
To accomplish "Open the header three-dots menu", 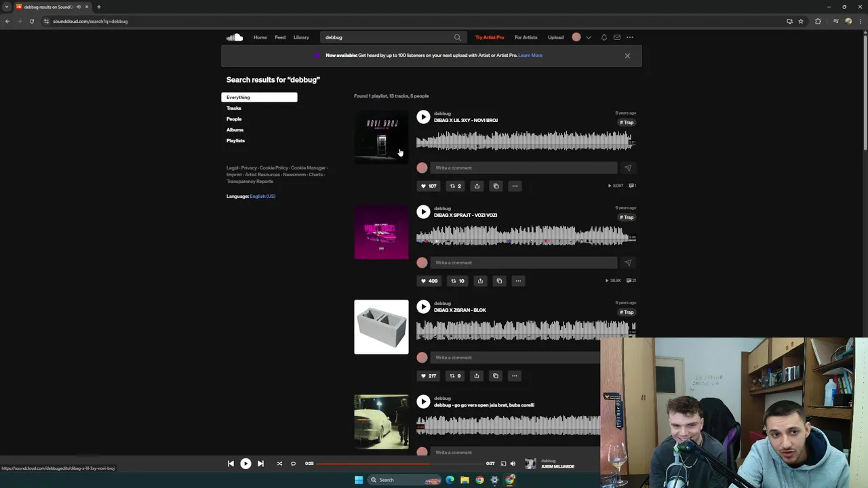I will [630, 37].
